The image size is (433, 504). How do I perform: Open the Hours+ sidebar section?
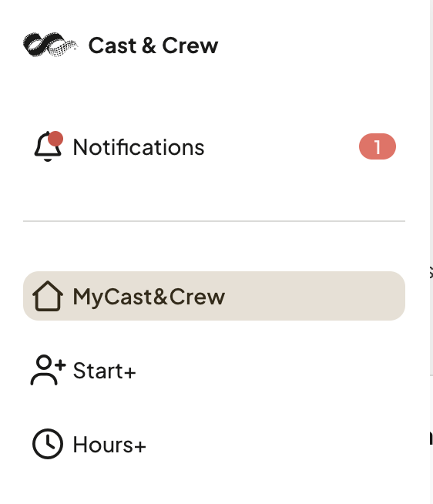tap(214, 444)
